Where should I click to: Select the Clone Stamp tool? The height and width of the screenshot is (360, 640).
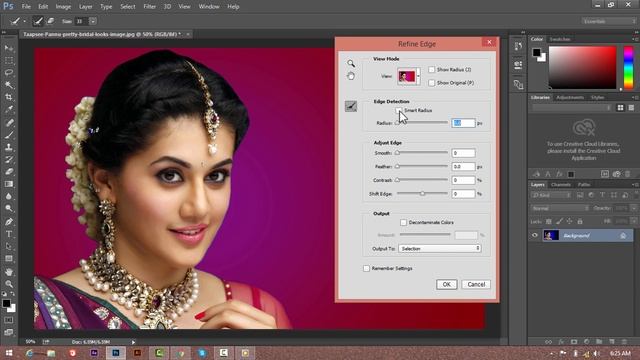(x=9, y=147)
